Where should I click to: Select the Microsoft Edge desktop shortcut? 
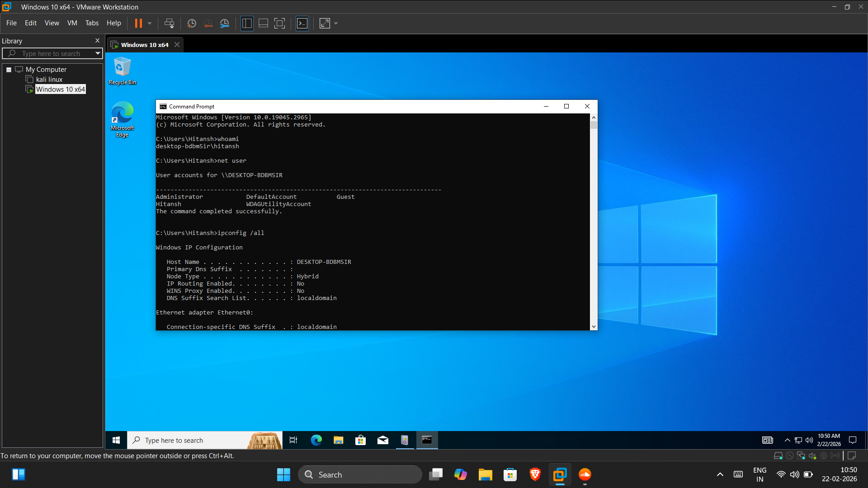coord(122,119)
